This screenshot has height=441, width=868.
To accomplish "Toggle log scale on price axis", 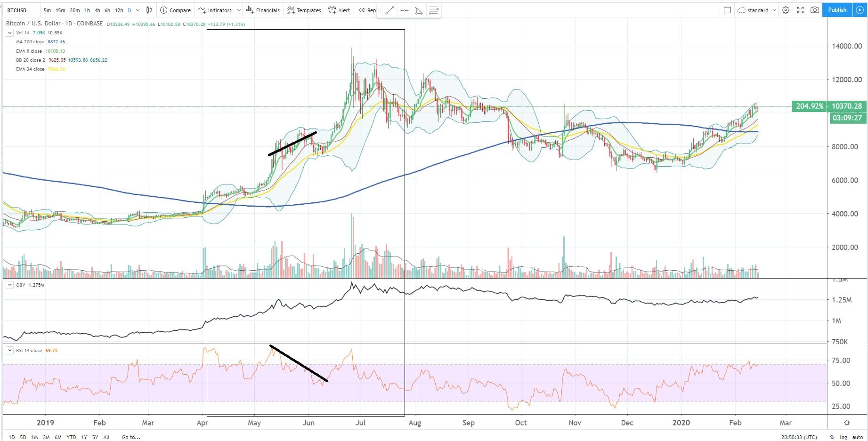I will pyautogui.click(x=844, y=437).
